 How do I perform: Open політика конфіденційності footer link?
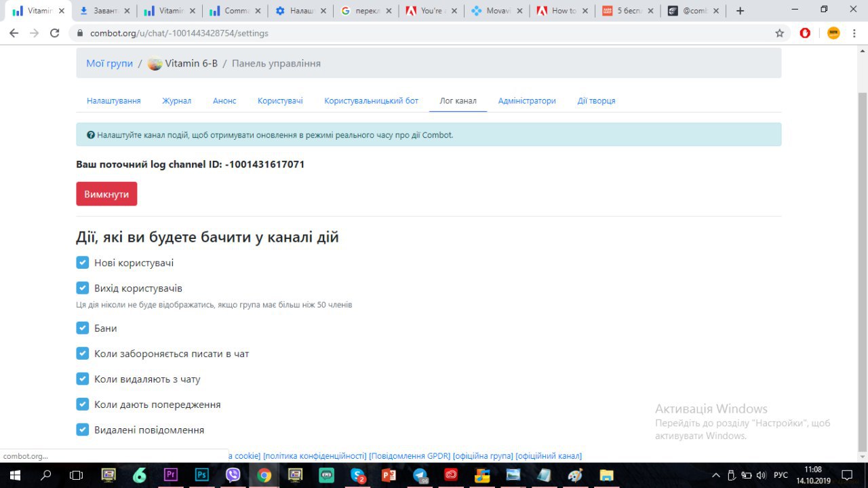point(315,456)
